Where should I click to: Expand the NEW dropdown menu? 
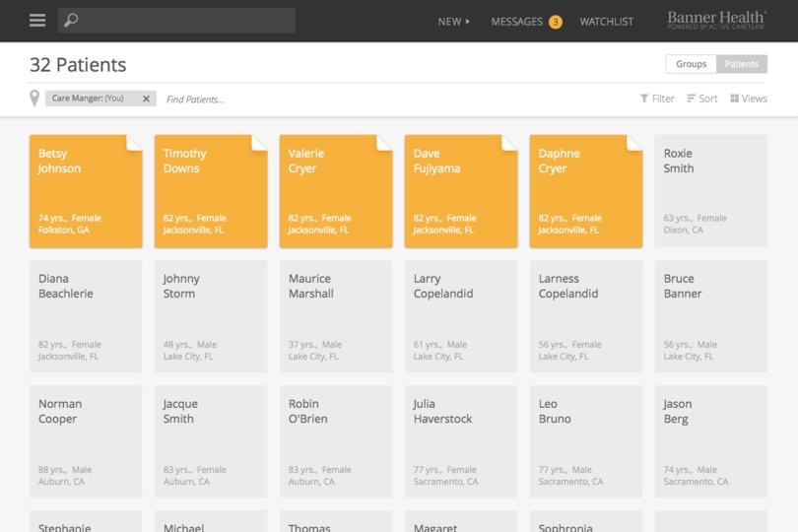(x=453, y=22)
